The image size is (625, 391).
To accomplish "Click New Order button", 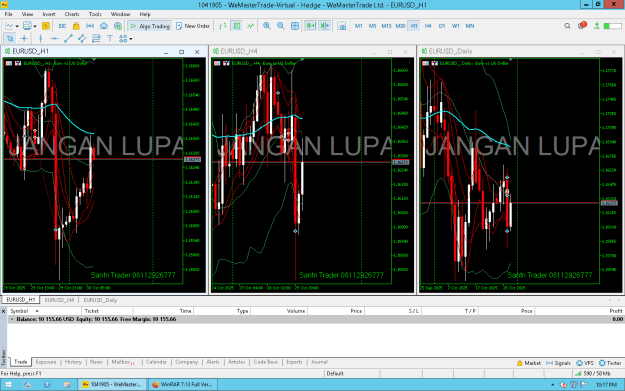I will pos(193,26).
